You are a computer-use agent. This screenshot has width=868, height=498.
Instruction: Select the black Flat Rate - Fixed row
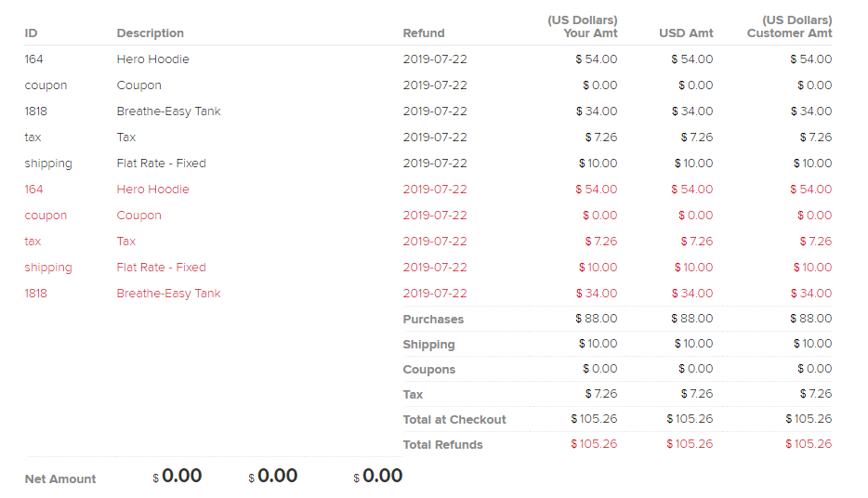(x=427, y=164)
